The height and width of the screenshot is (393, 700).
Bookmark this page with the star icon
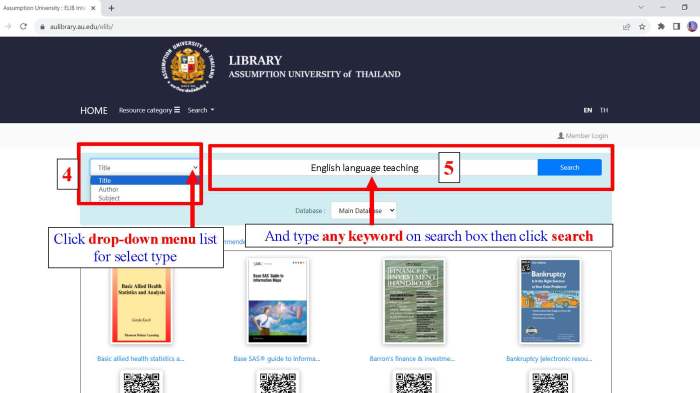tap(642, 27)
